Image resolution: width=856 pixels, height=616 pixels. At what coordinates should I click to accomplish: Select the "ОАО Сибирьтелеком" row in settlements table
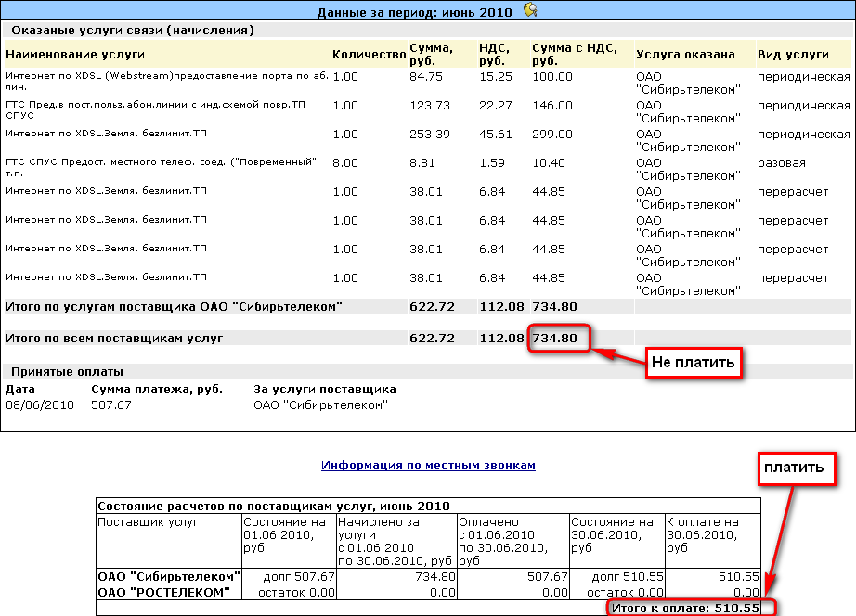tap(428, 577)
